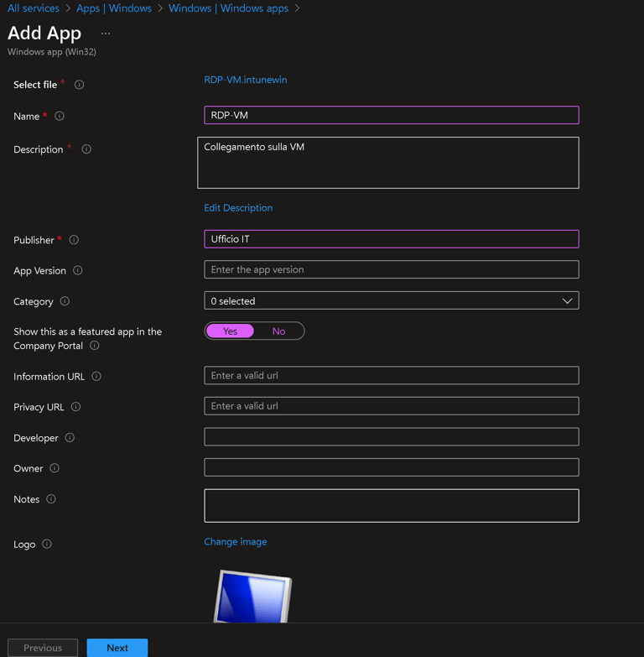Click the info icon beside Notes label

point(50,499)
